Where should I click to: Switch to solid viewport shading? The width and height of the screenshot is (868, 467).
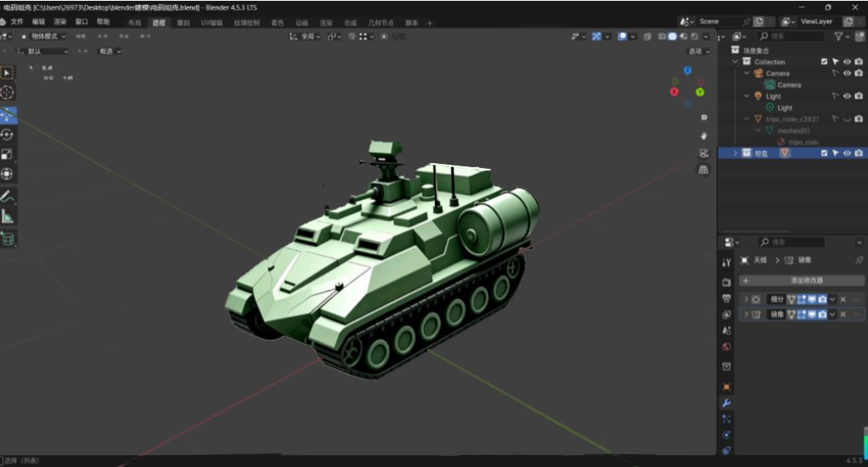tap(673, 36)
